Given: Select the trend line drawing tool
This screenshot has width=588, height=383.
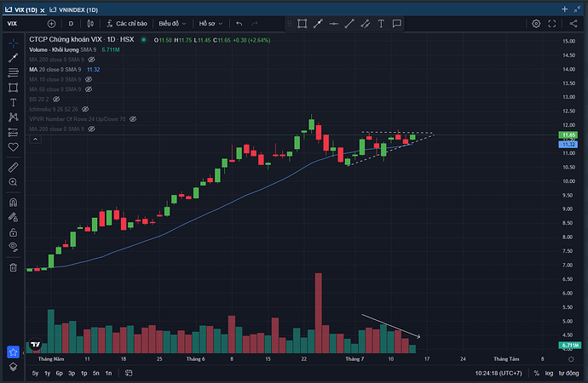Looking at the screenshot, I should 13,58.
